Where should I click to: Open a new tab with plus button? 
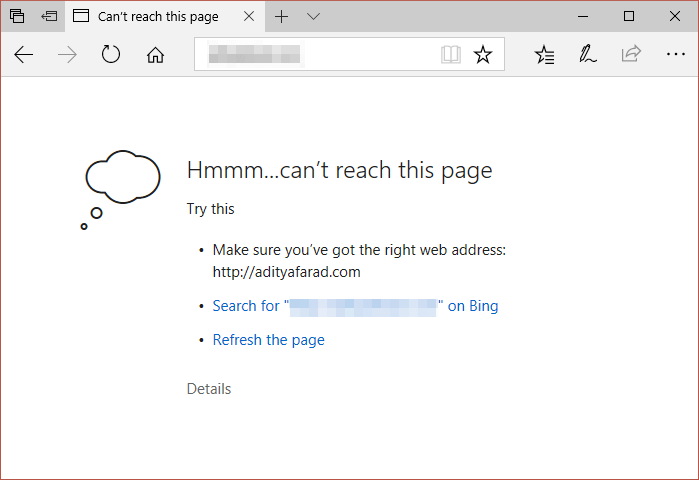click(x=282, y=16)
